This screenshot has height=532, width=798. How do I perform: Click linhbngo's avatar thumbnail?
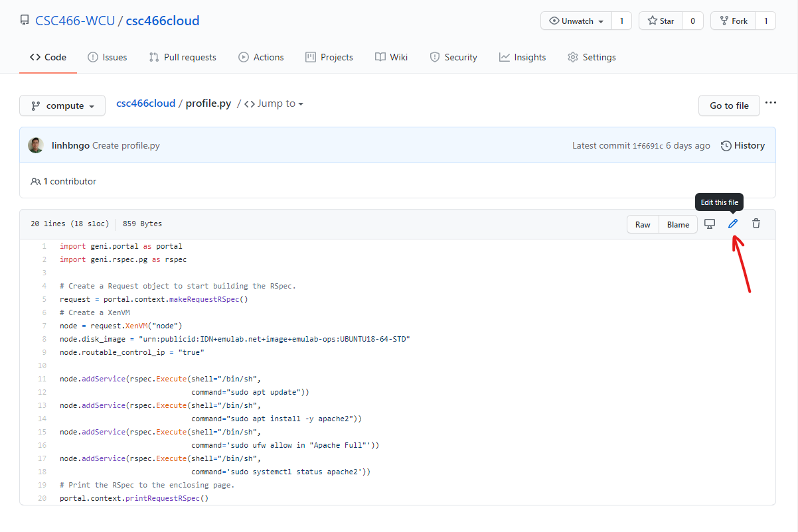pyautogui.click(x=36, y=145)
